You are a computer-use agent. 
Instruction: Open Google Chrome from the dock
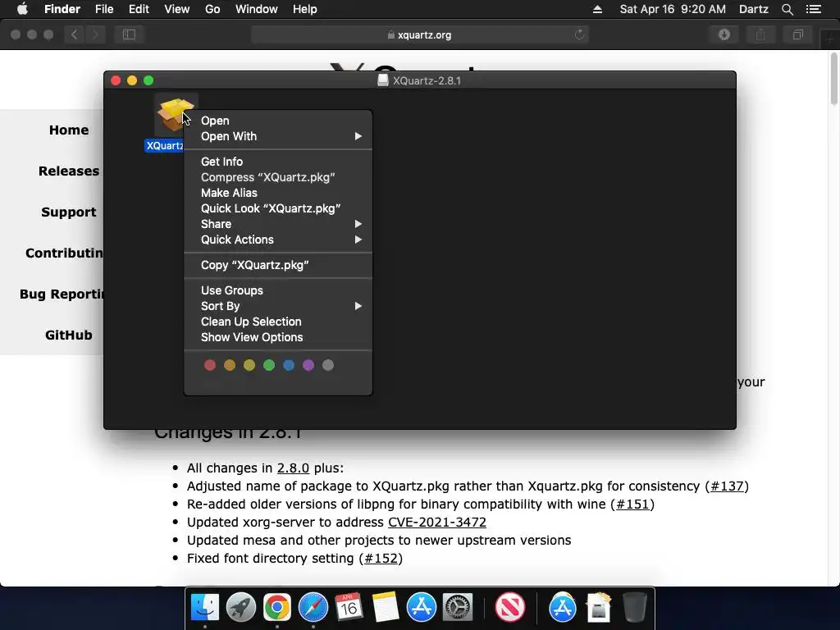tap(277, 608)
